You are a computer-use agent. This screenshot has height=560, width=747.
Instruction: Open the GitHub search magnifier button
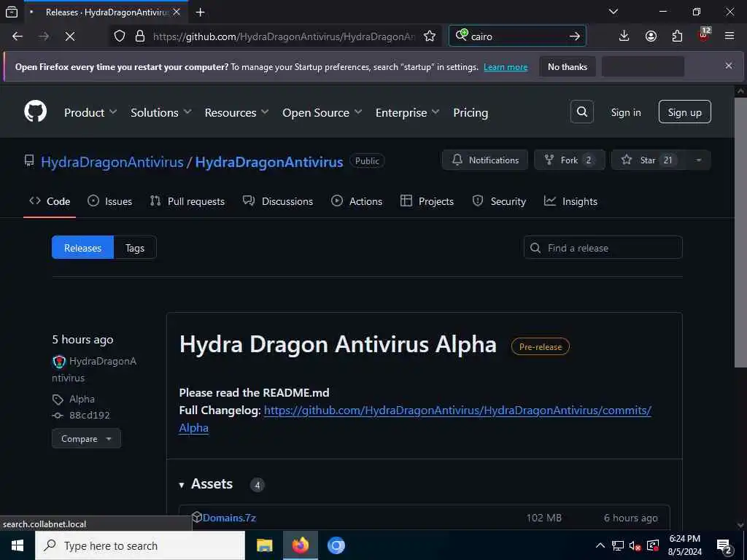click(x=581, y=112)
